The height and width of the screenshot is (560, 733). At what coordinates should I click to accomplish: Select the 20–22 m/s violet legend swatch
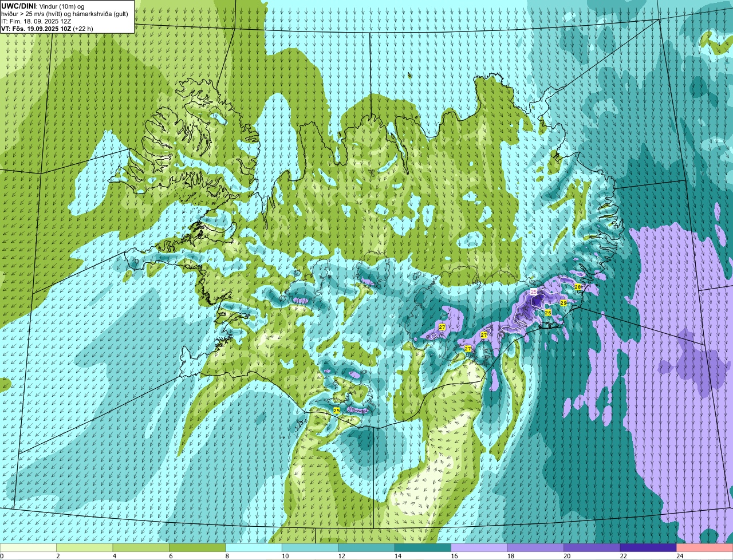592,548
